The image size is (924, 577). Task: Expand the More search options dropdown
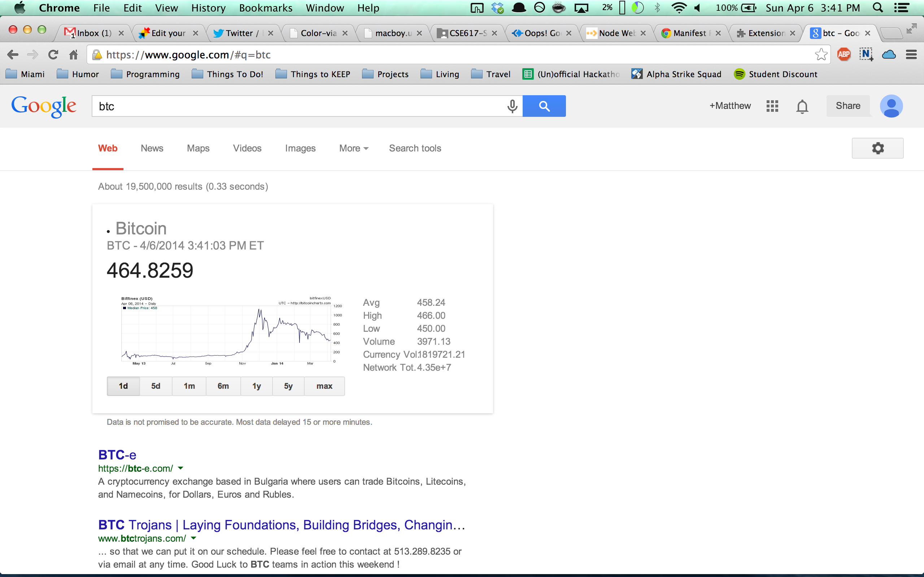(x=353, y=147)
